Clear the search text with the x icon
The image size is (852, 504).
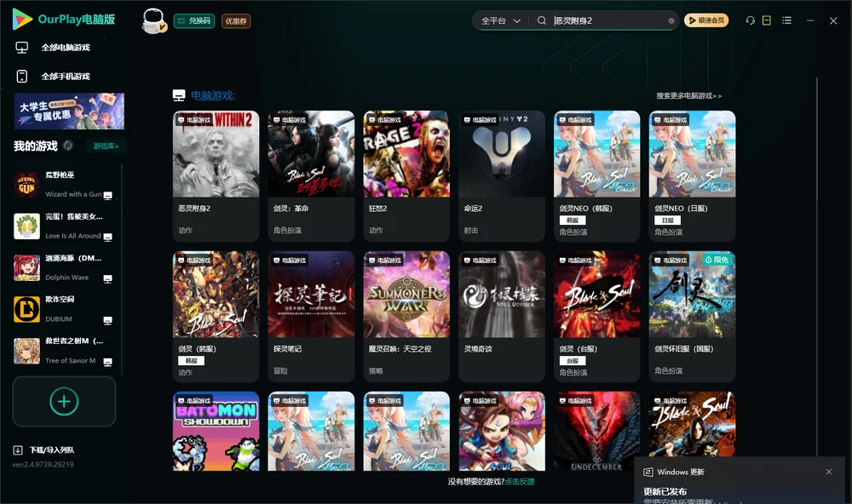671,20
